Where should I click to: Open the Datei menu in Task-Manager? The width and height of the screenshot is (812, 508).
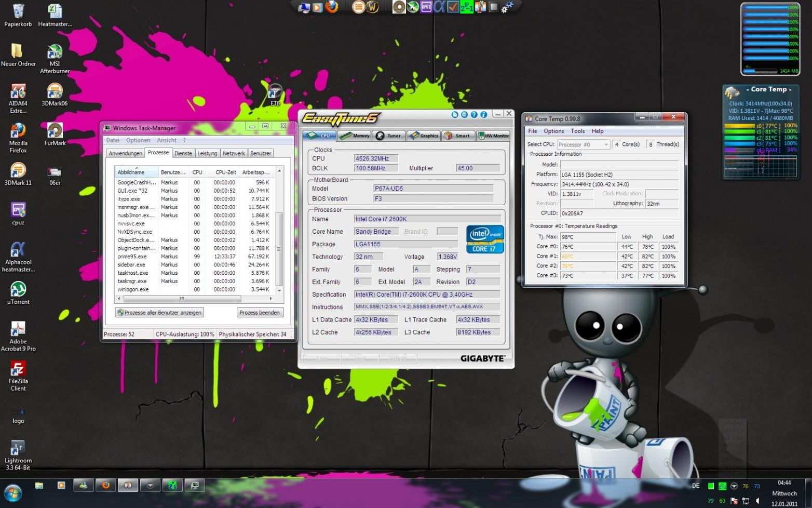[x=113, y=140]
